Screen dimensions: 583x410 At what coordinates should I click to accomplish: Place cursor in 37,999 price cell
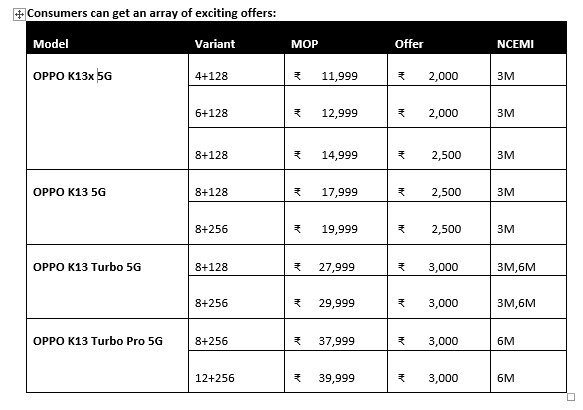[x=336, y=335]
